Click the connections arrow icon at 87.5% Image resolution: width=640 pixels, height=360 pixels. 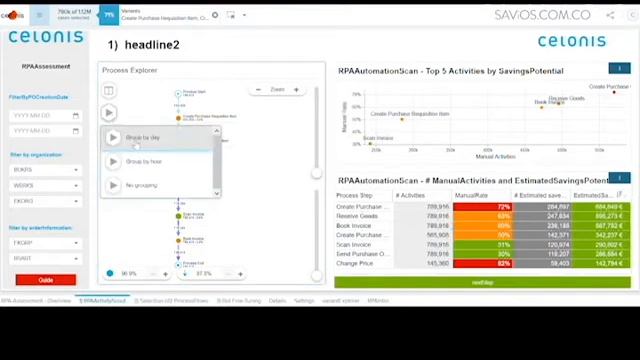click(185, 274)
